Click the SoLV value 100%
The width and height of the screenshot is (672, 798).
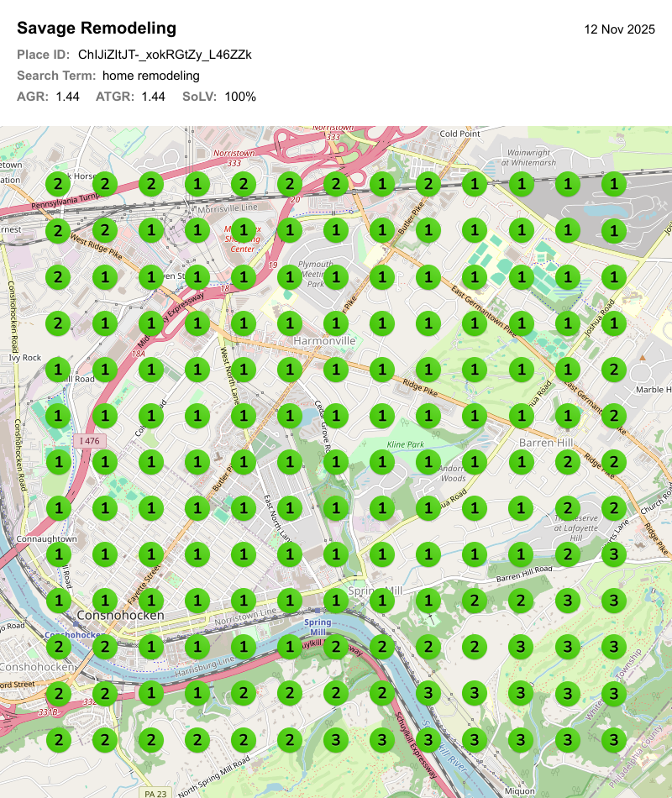240,97
